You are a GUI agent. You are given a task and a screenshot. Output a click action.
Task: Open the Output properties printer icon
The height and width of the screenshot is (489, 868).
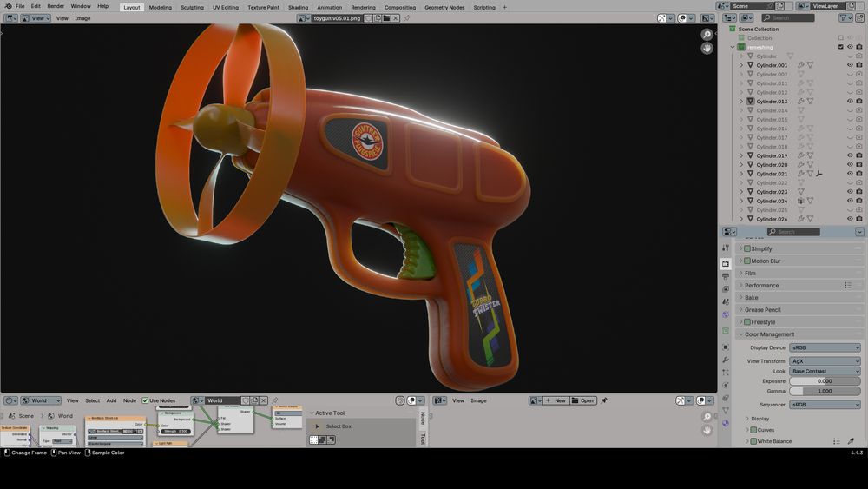(x=726, y=276)
